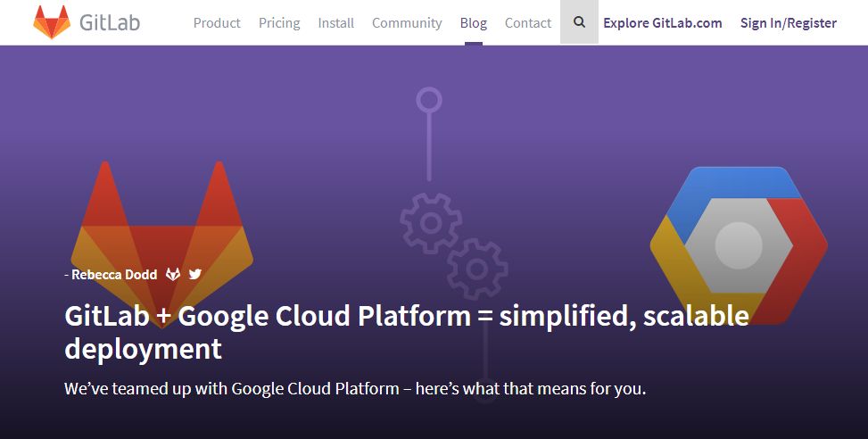
Task: Click Explore GitLab.com link
Action: [x=663, y=22]
